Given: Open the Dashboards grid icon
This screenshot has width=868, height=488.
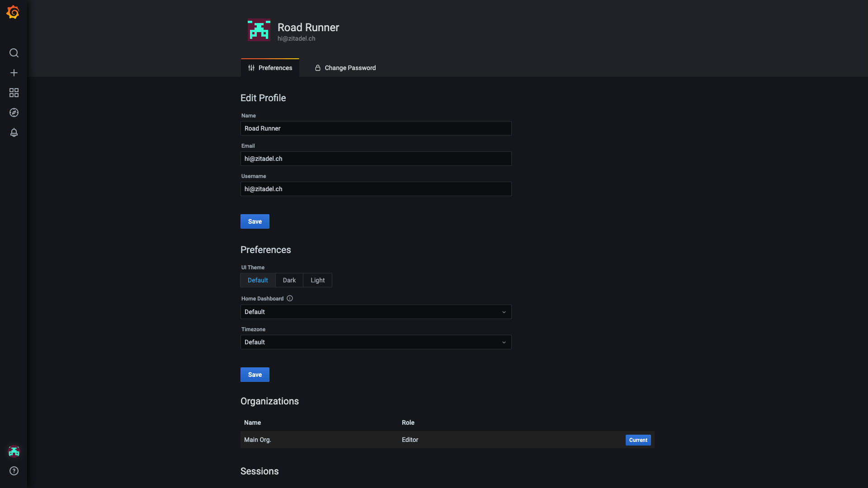Looking at the screenshot, I should (14, 93).
